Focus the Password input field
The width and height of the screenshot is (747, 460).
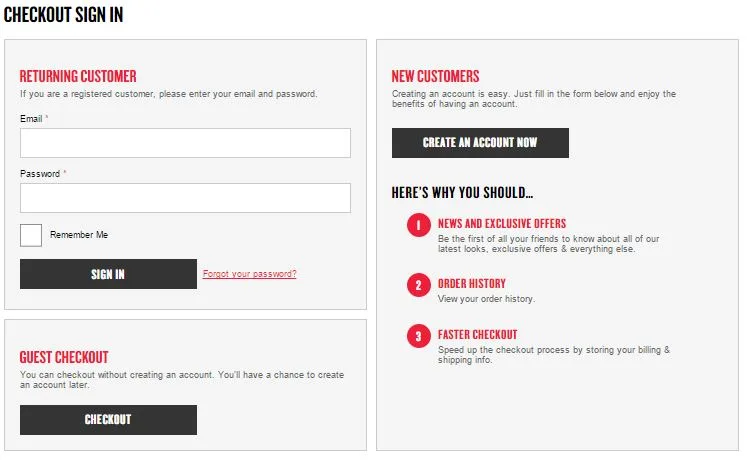coord(185,198)
